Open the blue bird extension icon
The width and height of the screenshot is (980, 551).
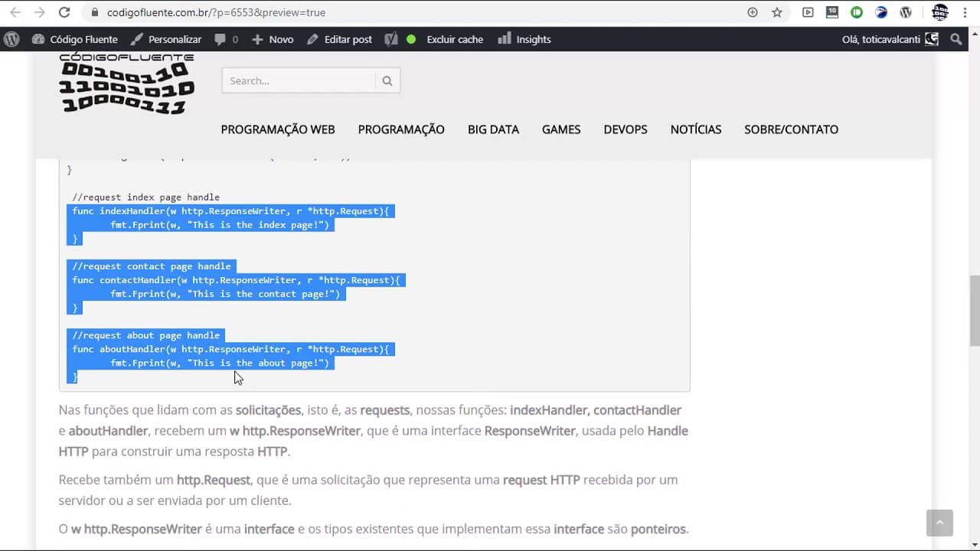point(881,12)
